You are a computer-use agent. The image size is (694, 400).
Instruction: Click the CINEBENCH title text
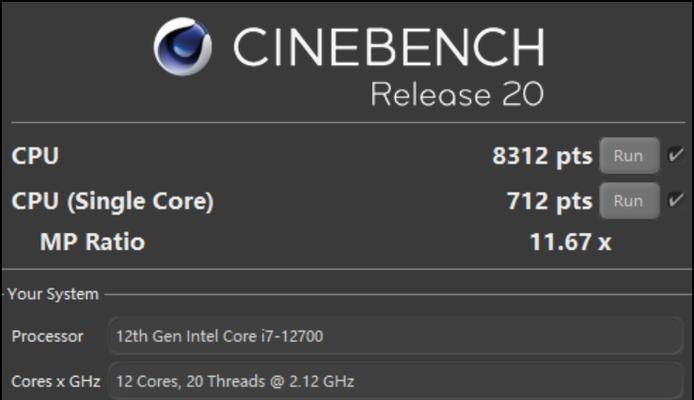point(389,47)
